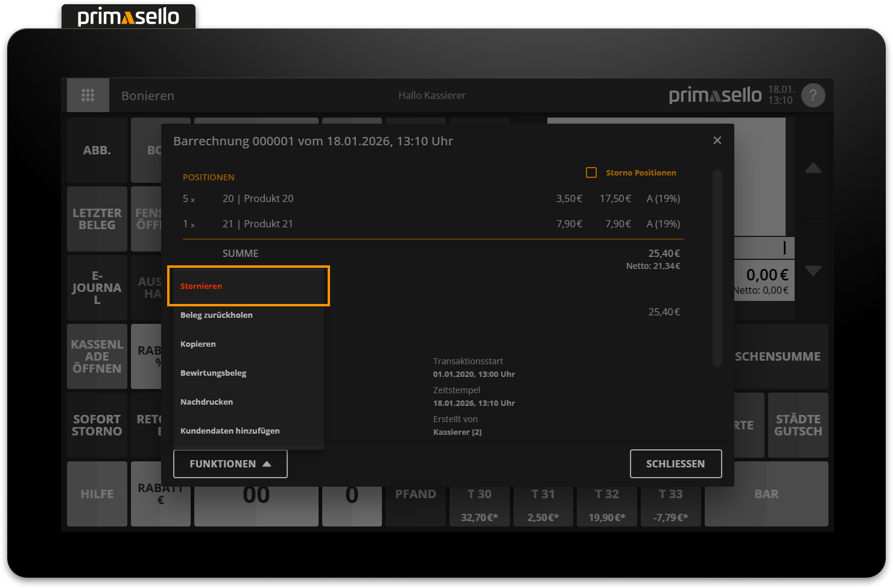Viewport: 893px width, 588px height.
Task: Click the help question mark icon
Action: point(813,95)
